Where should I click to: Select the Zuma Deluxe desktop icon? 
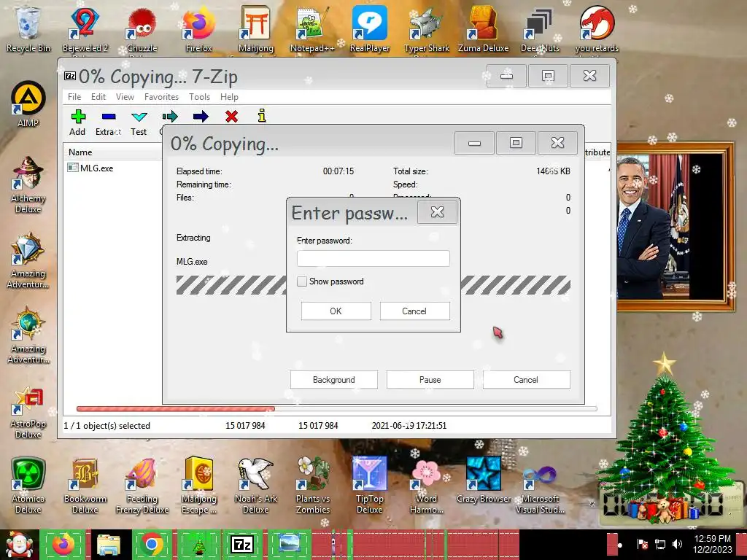point(483,28)
